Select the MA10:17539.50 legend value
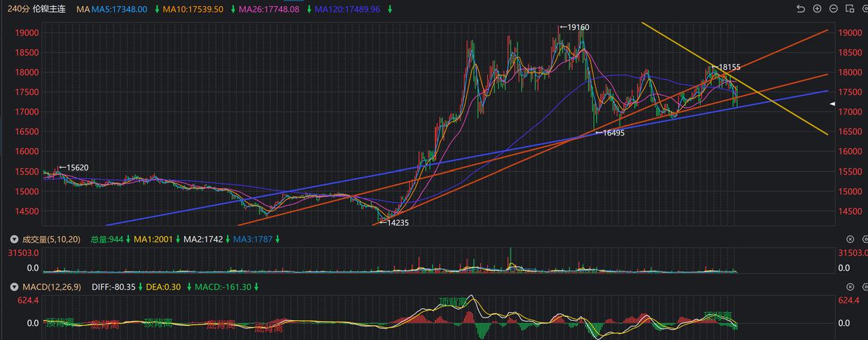Viewport: 868px width, 340px height. (193, 10)
